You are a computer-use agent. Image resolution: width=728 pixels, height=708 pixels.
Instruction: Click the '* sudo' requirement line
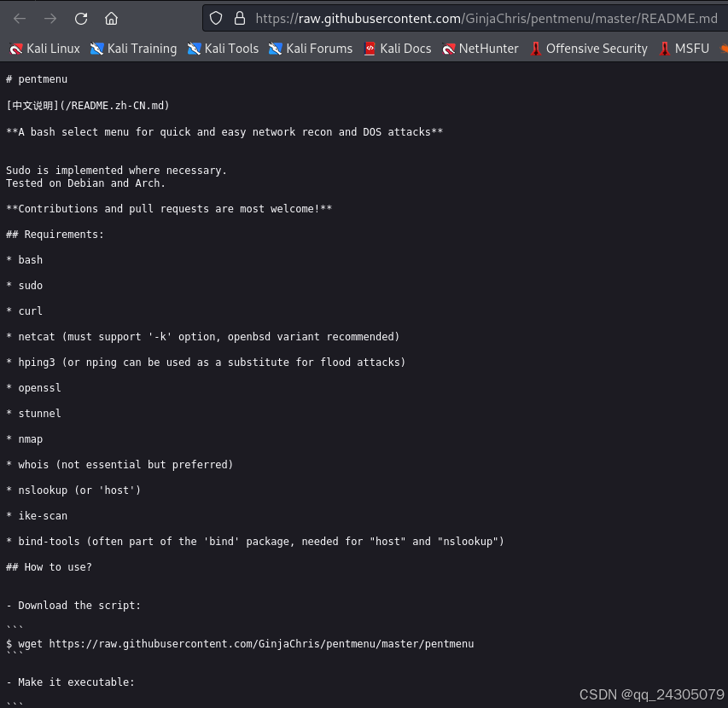pos(25,286)
